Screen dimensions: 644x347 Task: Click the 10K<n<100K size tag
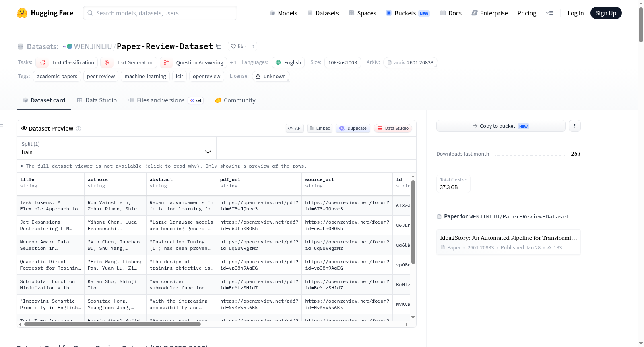[343, 62]
